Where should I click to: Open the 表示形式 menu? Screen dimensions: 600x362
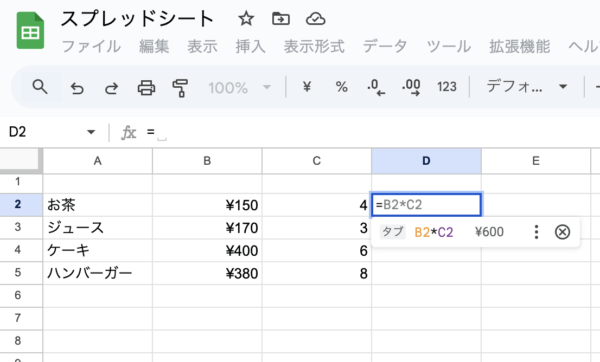(x=314, y=46)
